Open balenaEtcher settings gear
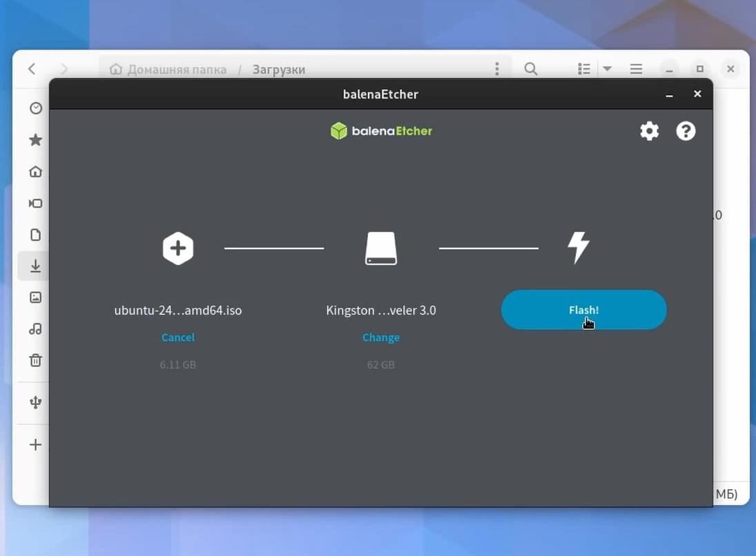This screenshot has height=556, width=756. 649,131
